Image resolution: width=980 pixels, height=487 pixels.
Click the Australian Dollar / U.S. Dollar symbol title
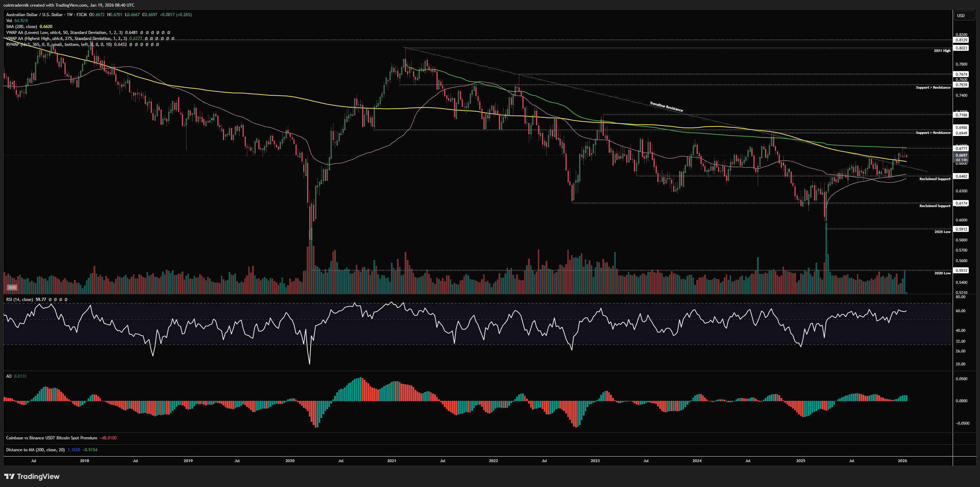[x=34, y=14]
